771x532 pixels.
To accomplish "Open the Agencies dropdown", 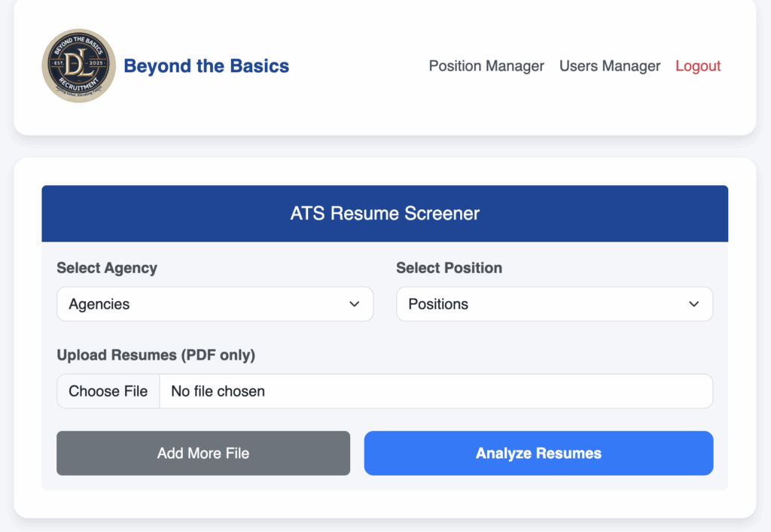I will click(x=215, y=304).
